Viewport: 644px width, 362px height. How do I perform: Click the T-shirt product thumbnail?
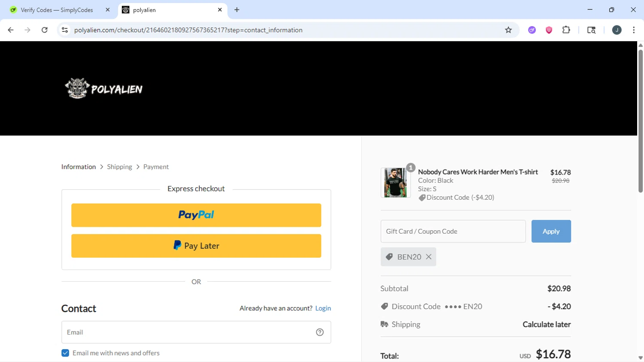pos(395,183)
